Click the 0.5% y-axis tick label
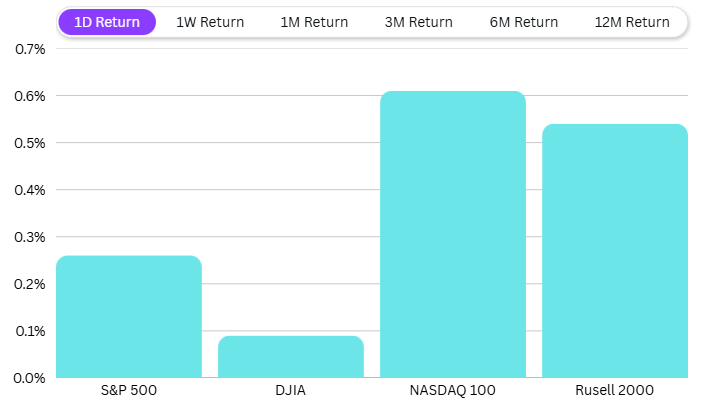The image size is (701, 407). pos(27,143)
